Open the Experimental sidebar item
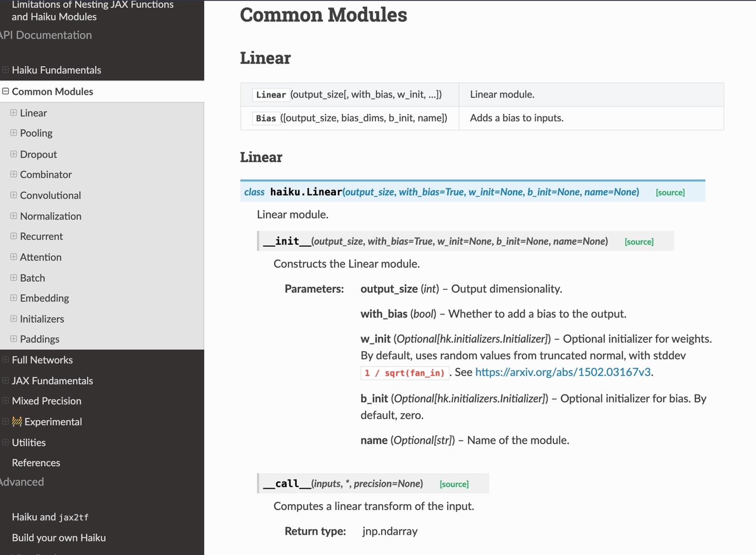The image size is (756, 555). coord(52,422)
